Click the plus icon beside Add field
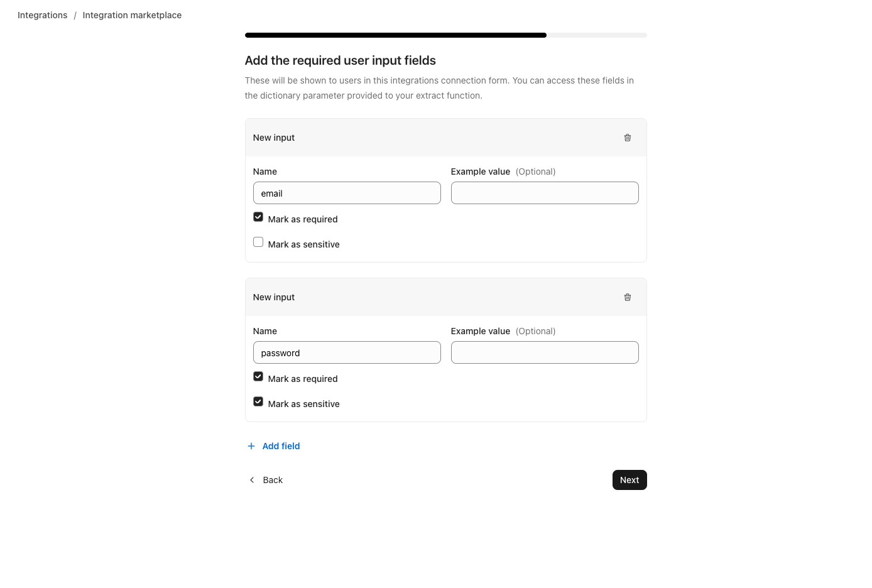 click(251, 446)
